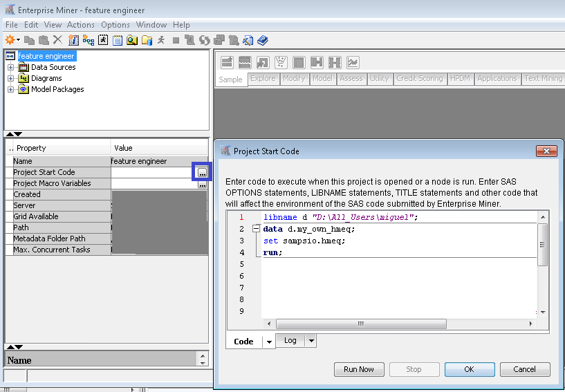The height and width of the screenshot is (392, 565).
Task: Select the File Import node icon
Action: click(263, 62)
